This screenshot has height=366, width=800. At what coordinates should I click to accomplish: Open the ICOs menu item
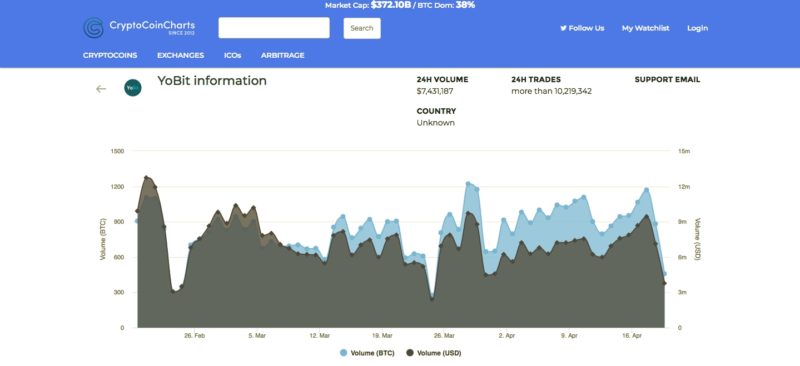(233, 55)
